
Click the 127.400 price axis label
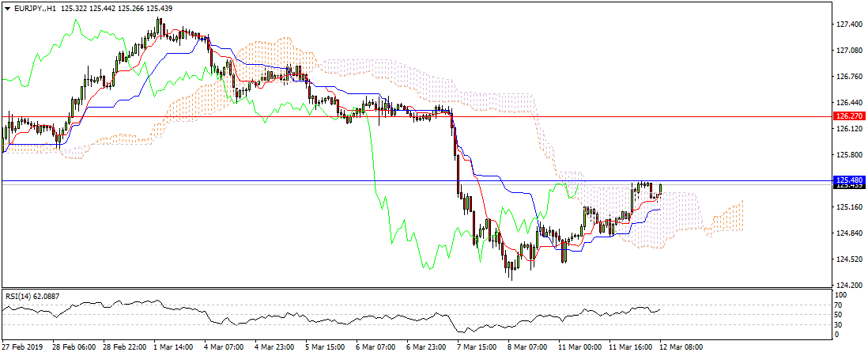(849, 25)
